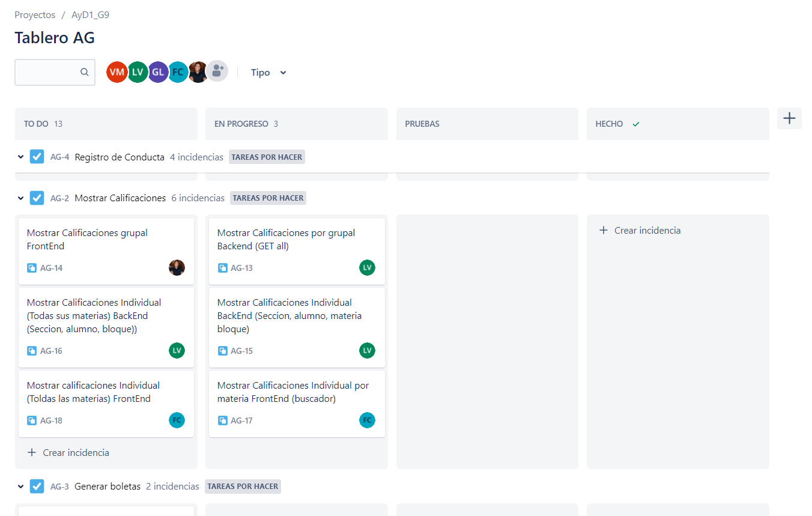Select the TO DO column header
Image resolution: width=812 pixels, height=516 pixels.
106,124
